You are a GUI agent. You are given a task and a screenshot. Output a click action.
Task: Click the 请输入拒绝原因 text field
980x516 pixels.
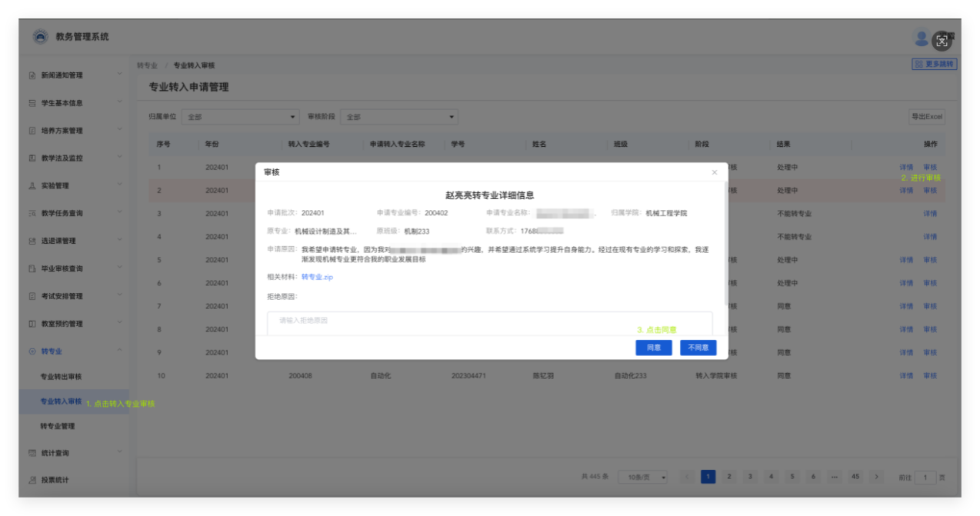[x=489, y=321]
